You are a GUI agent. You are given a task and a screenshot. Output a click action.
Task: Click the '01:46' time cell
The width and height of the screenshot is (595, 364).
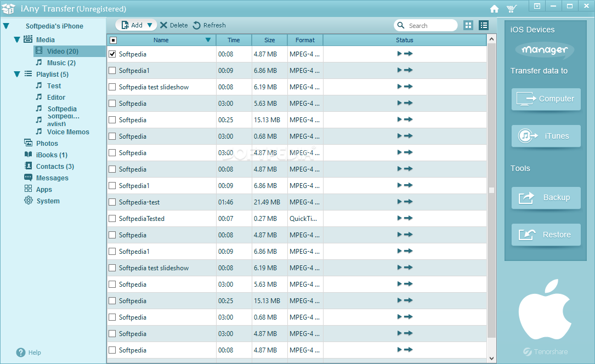tap(226, 202)
